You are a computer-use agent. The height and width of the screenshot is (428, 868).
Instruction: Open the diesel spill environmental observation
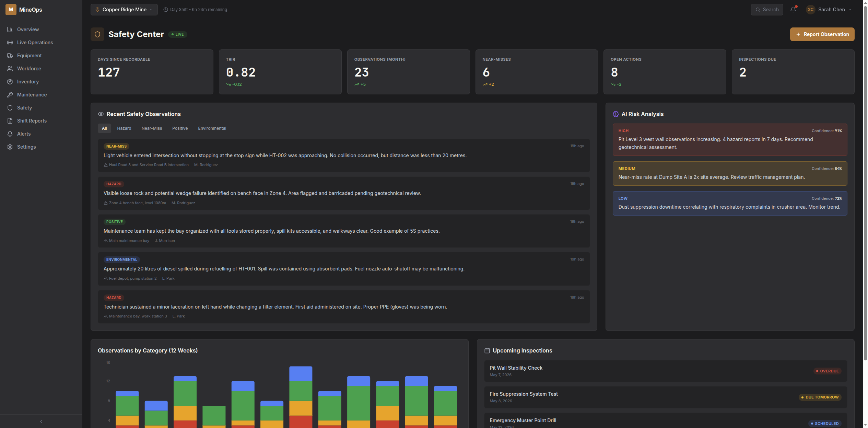pos(344,269)
